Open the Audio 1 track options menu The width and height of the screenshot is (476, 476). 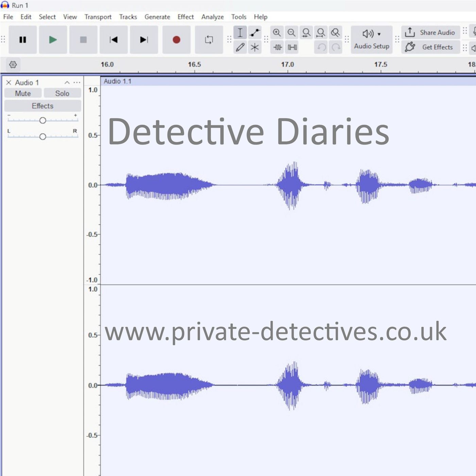77,83
